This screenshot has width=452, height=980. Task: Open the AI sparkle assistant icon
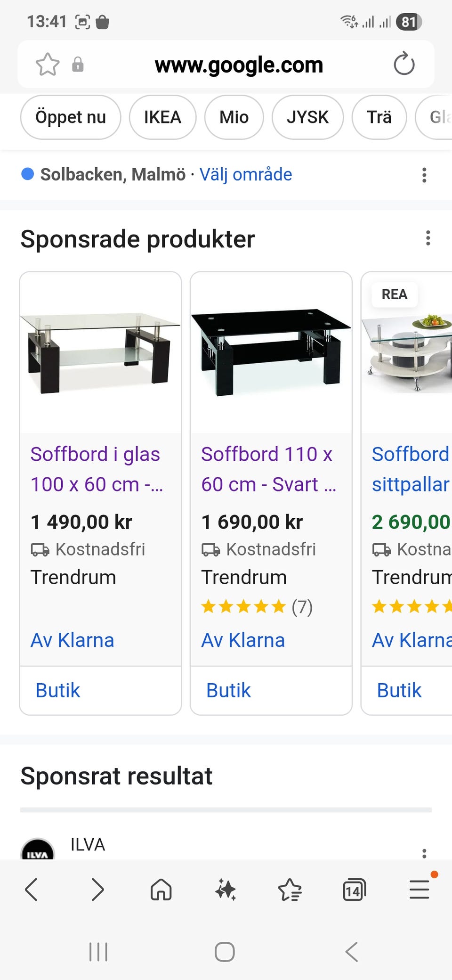[x=226, y=890]
